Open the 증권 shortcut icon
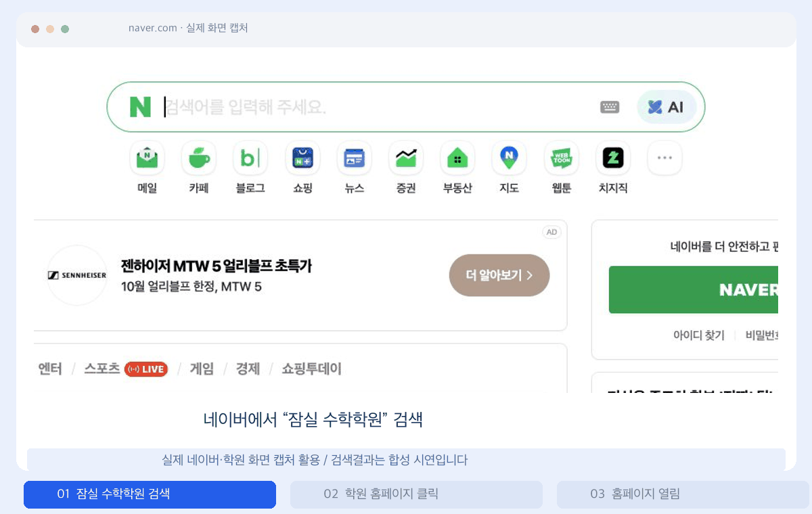The width and height of the screenshot is (812, 514). click(x=406, y=158)
